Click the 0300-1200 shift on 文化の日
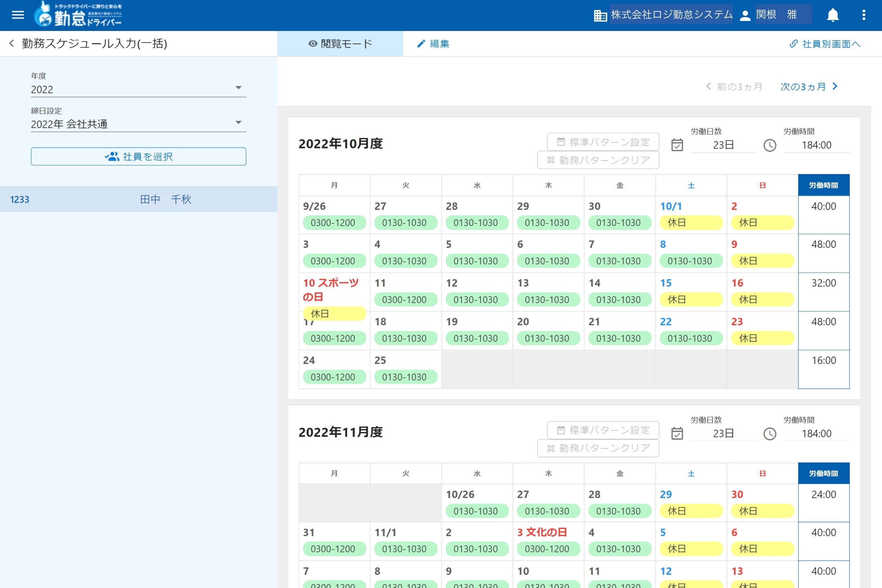882x588 pixels. click(548, 549)
